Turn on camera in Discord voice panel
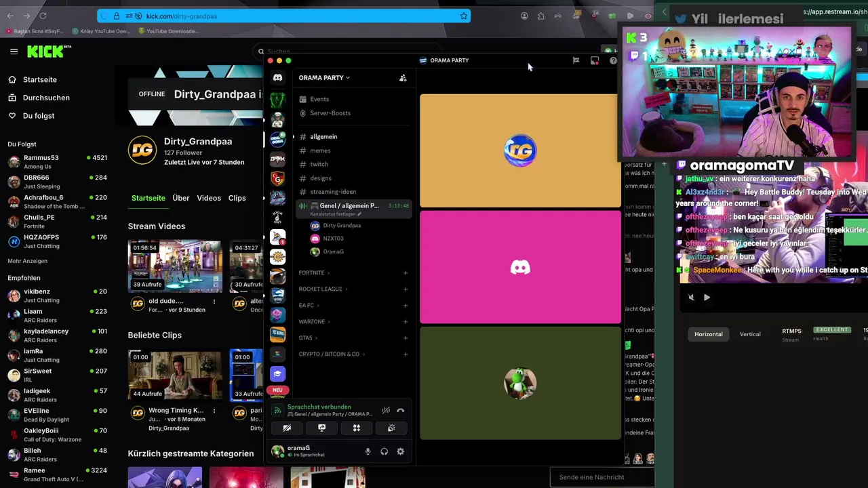This screenshot has height=488, width=868. 287,428
